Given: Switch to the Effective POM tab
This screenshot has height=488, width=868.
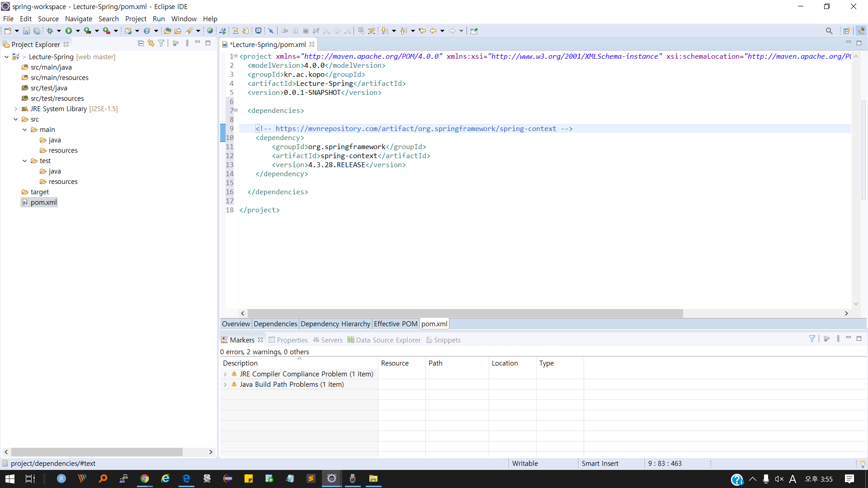Looking at the screenshot, I should (x=396, y=324).
